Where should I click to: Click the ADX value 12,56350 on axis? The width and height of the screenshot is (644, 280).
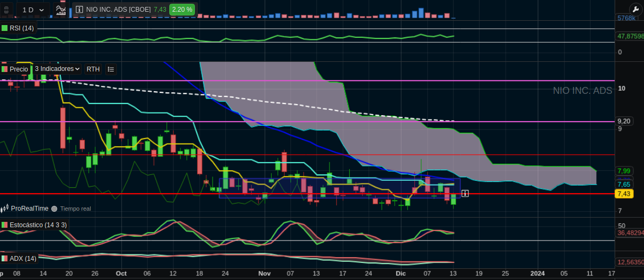[630, 262]
